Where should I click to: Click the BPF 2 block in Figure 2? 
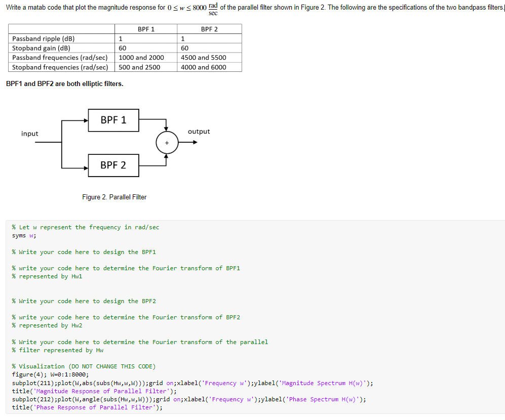(x=113, y=165)
